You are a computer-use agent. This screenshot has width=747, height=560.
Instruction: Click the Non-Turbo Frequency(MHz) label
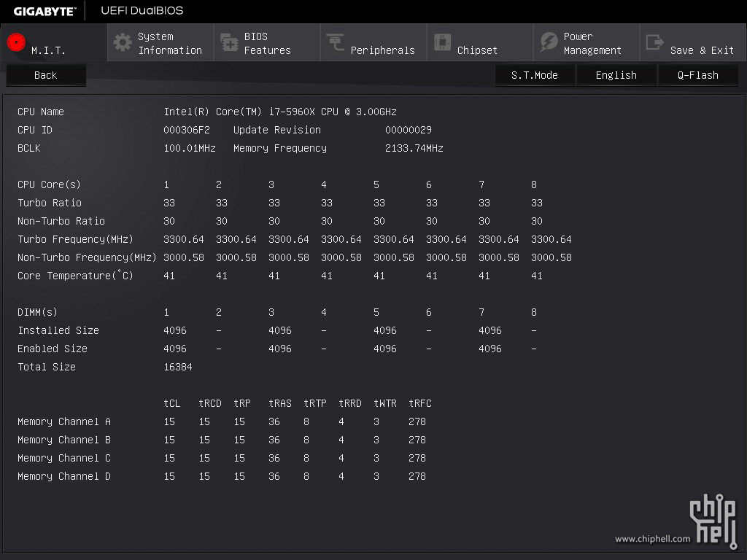[87, 257]
